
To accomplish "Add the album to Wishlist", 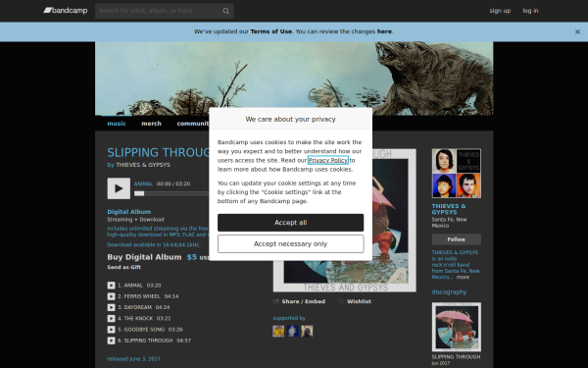I will click(359, 301).
